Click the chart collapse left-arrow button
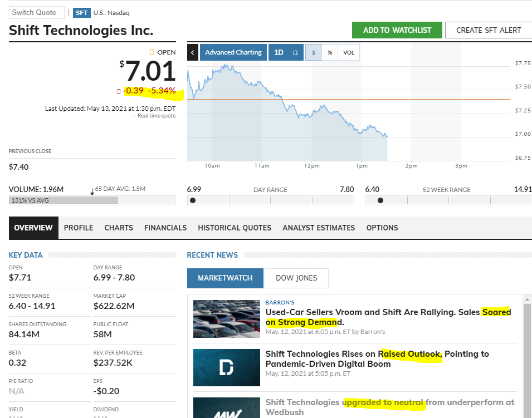 point(193,52)
